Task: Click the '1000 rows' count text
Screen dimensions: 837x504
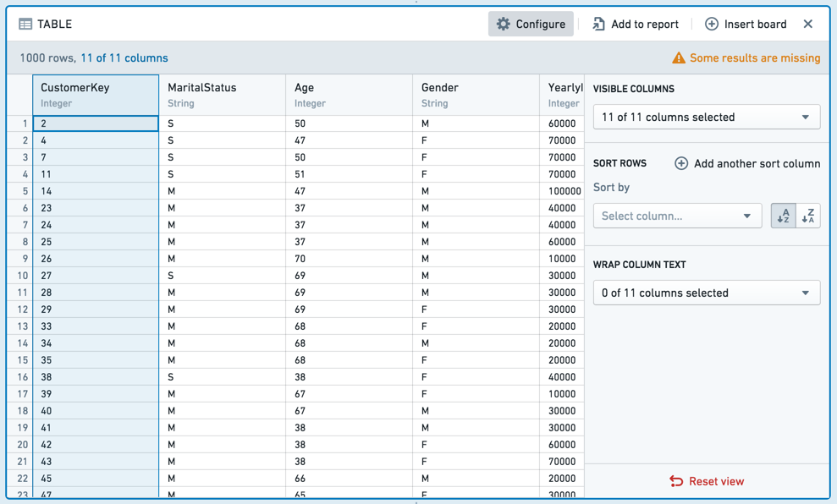Action: point(47,58)
